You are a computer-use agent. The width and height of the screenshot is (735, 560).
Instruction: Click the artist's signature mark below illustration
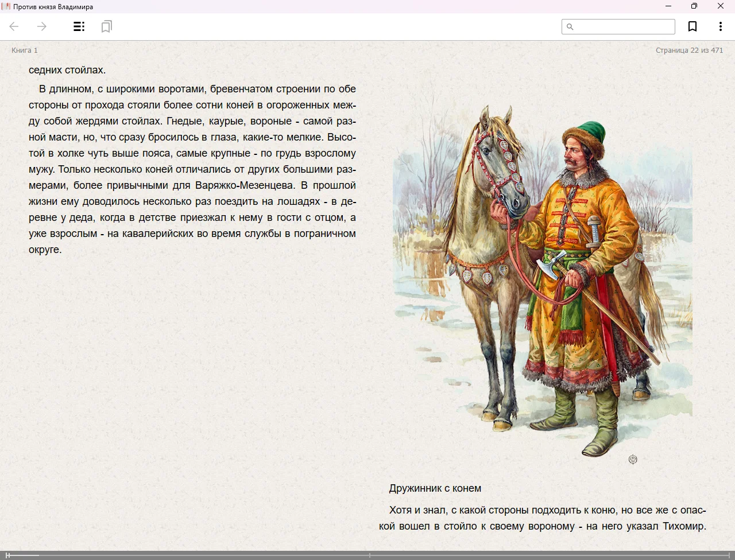click(x=633, y=460)
